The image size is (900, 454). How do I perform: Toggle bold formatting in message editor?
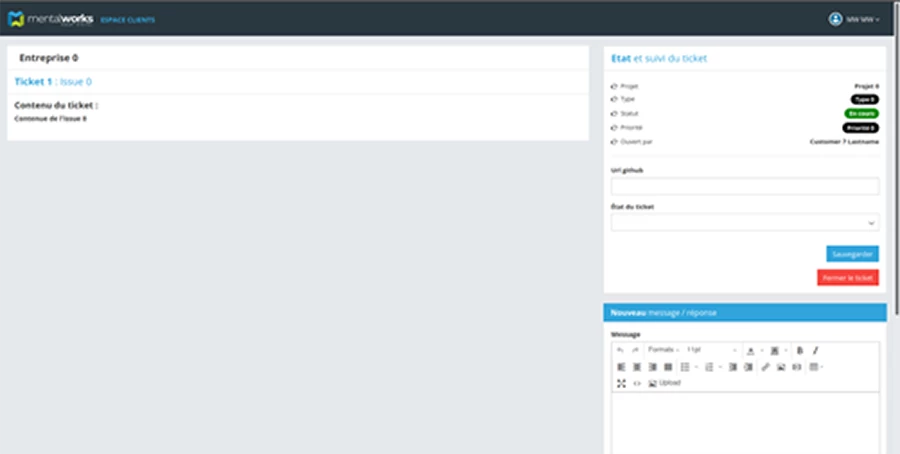(800, 350)
